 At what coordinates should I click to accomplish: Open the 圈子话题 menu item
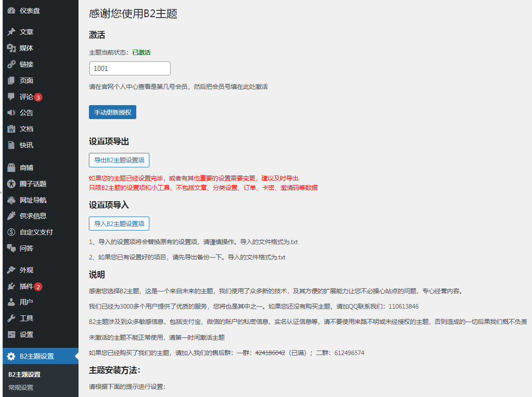33,184
